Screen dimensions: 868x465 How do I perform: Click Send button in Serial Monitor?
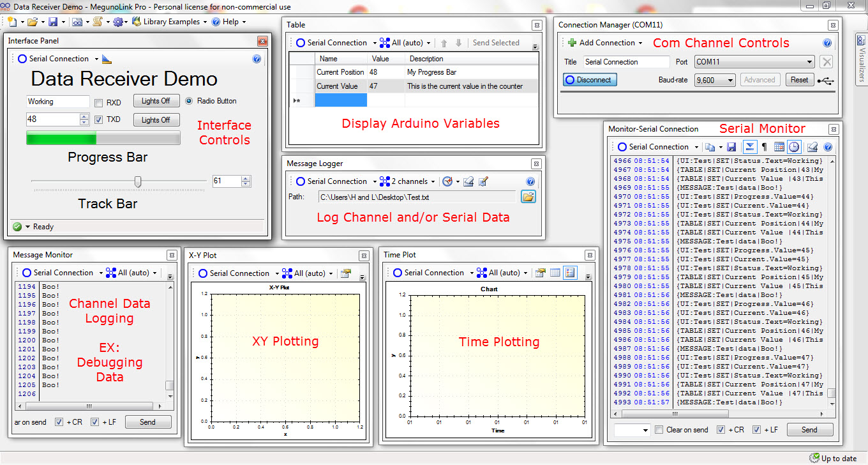tap(809, 430)
